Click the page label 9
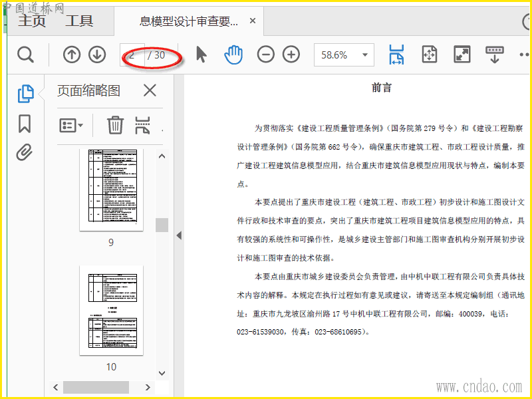532x399 pixels. coord(111,242)
